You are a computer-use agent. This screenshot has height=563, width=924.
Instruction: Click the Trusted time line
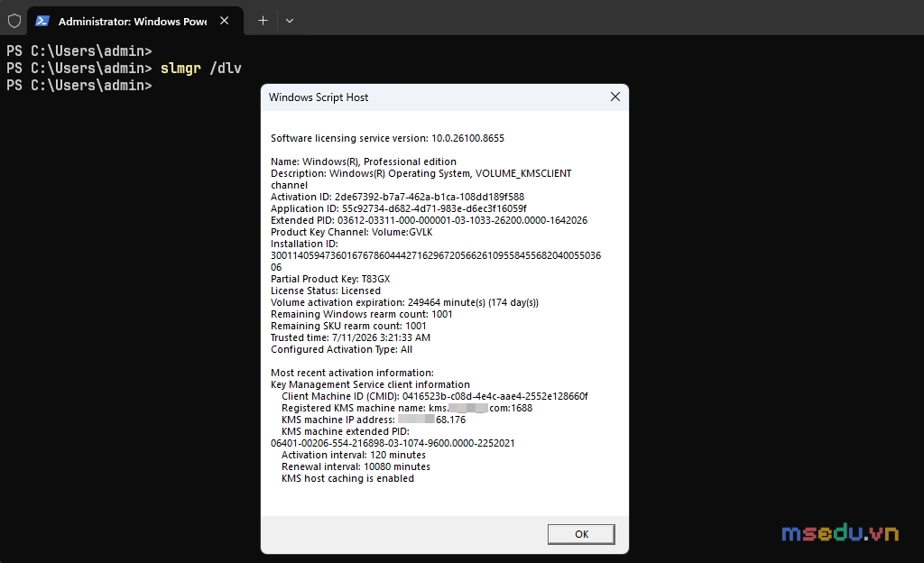pos(350,338)
